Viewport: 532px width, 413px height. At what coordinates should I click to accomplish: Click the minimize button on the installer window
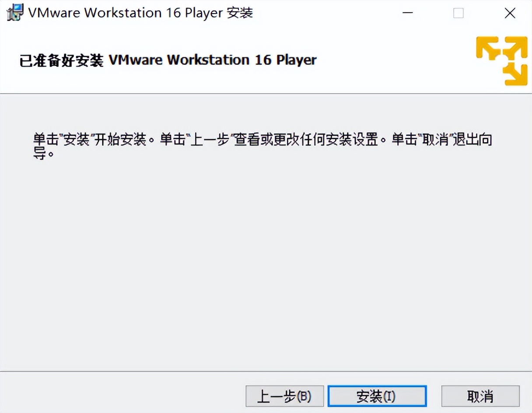407,13
